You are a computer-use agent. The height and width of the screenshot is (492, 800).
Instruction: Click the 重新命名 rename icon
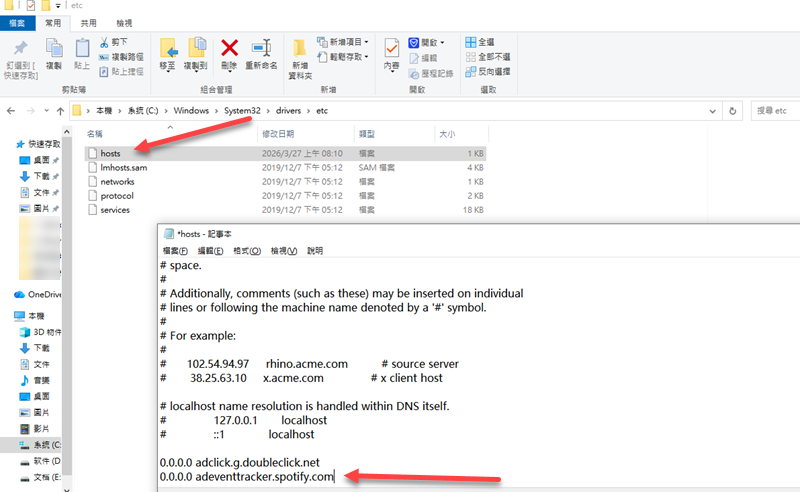pyautogui.click(x=261, y=47)
